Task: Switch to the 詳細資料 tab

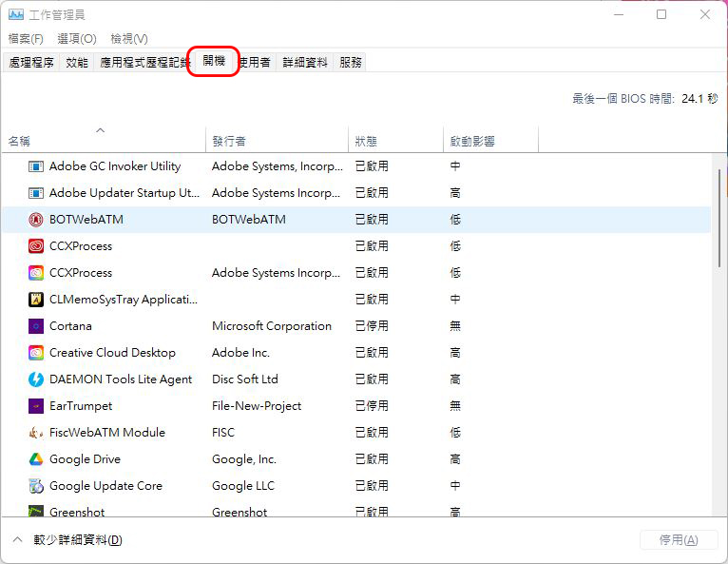Action: [305, 62]
